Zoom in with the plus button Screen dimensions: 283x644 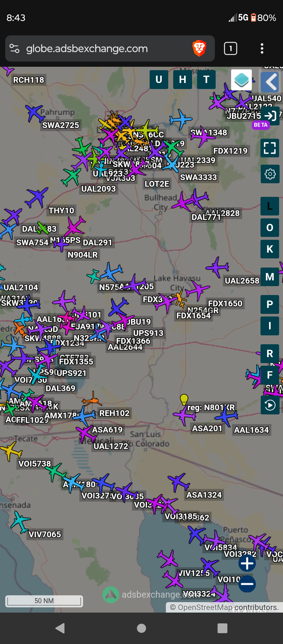[x=247, y=563]
